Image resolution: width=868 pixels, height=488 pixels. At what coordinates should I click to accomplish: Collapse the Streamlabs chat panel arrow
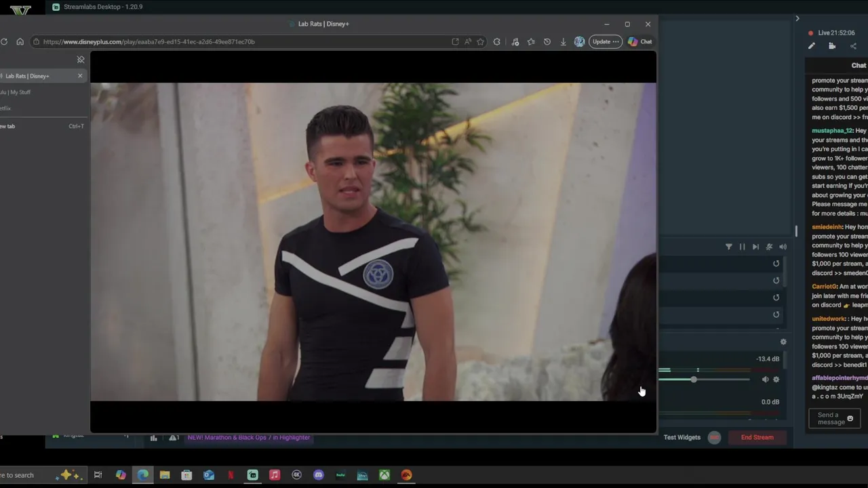[797, 18]
